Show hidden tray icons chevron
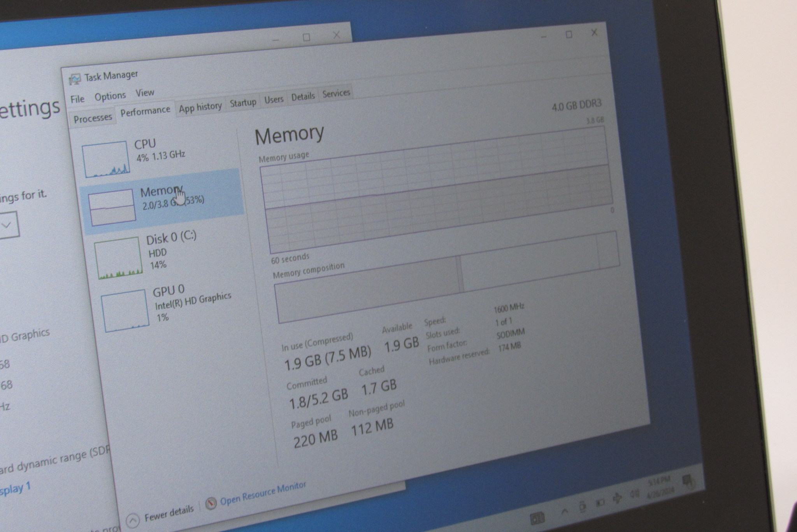797x532 pixels. pyautogui.click(x=565, y=511)
